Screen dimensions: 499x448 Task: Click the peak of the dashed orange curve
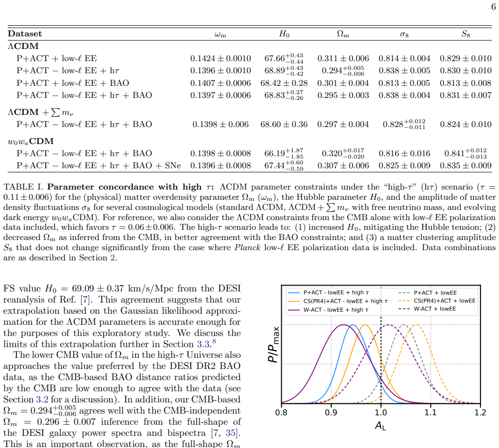point(416,325)
